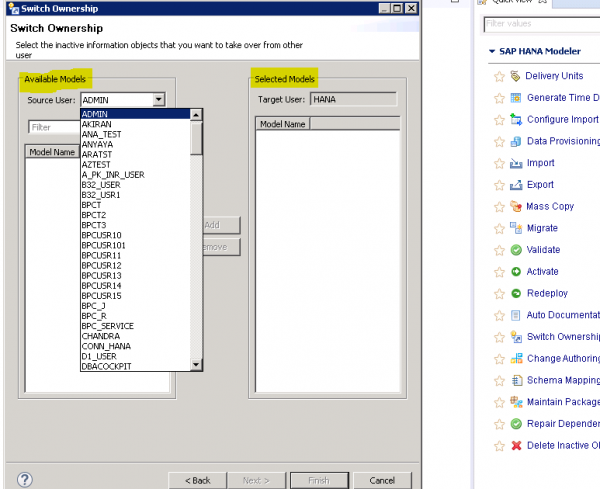The height and width of the screenshot is (489, 600).
Task: Click the Back button
Action: coord(197,480)
